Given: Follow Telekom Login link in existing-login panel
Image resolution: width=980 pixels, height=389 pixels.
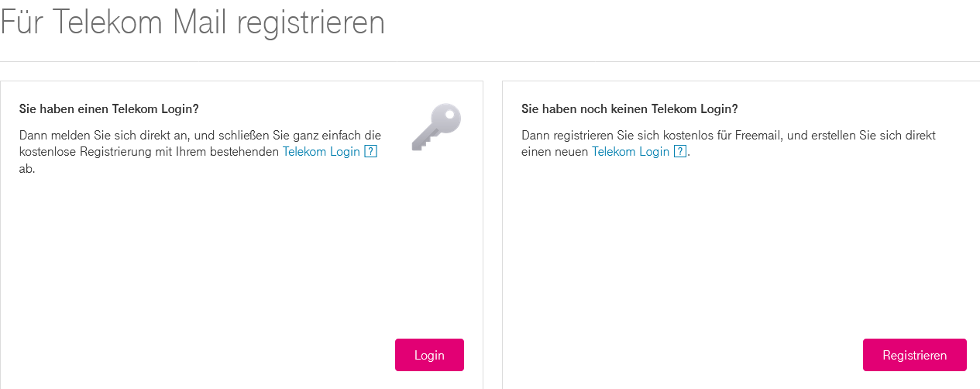Looking at the screenshot, I should [322, 152].
